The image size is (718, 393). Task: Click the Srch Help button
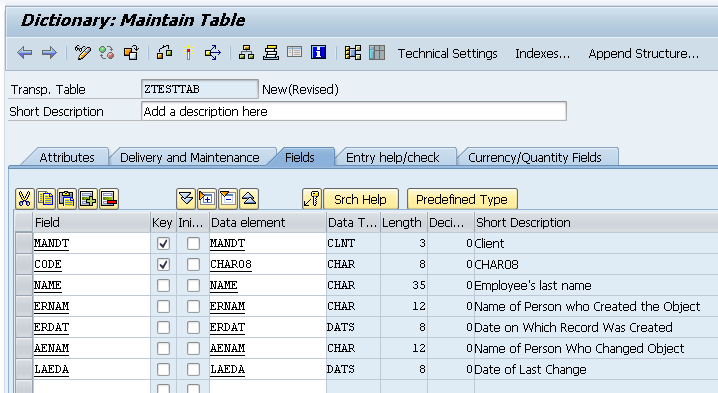click(x=361, y=199)
